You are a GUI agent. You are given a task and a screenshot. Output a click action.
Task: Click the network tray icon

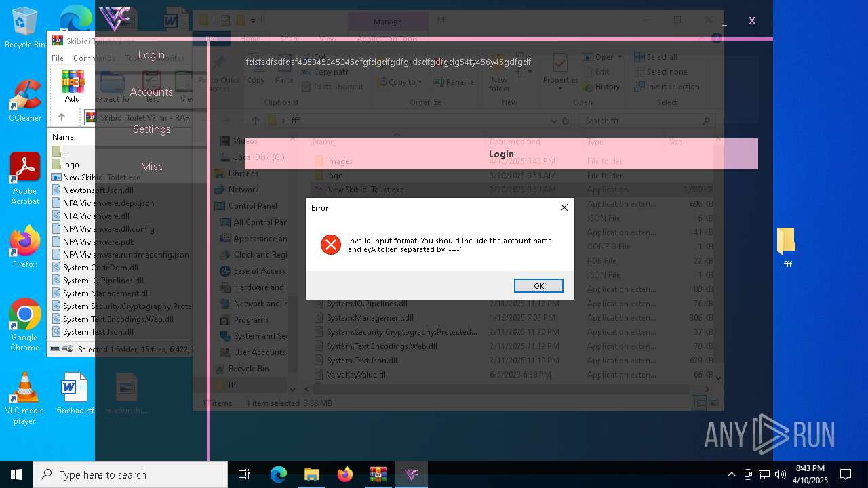[x=764, y=474]
